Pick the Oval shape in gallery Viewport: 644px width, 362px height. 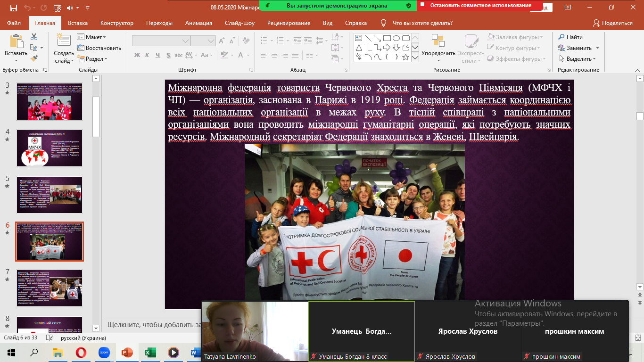point(396,38)
